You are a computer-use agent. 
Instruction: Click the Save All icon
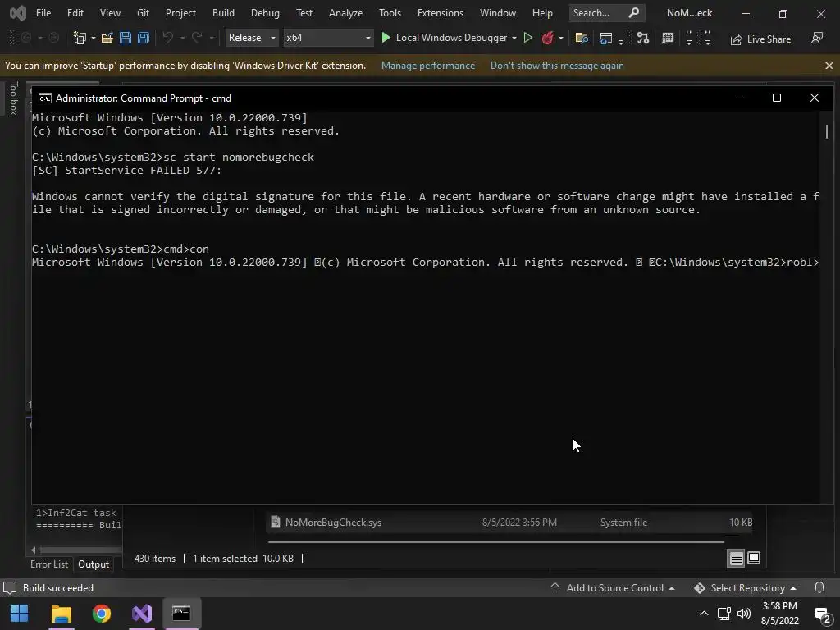point(143,38)
